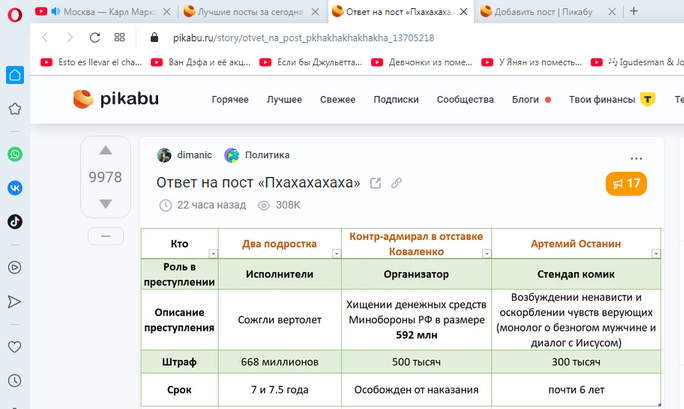
Task: Copy post link using chain icon
Action: [397, 183]
